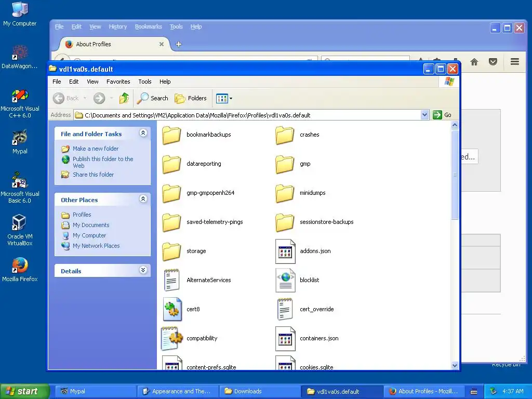Select the storage folder
532x399 pixels.
pyautogui.click(x=184, y=251)
